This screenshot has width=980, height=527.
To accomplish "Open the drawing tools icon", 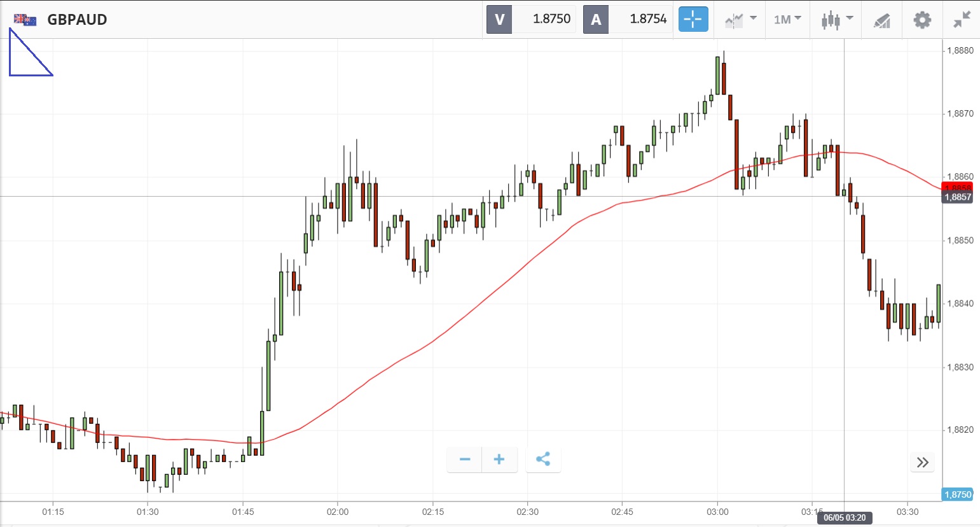I will coord(881,20).
